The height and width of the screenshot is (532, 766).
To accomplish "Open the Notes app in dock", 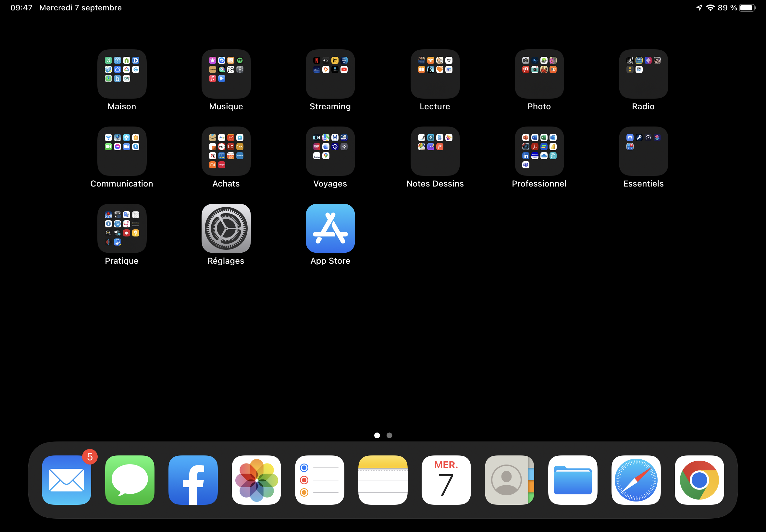I will pyautogui.click(x=383, y=480).
